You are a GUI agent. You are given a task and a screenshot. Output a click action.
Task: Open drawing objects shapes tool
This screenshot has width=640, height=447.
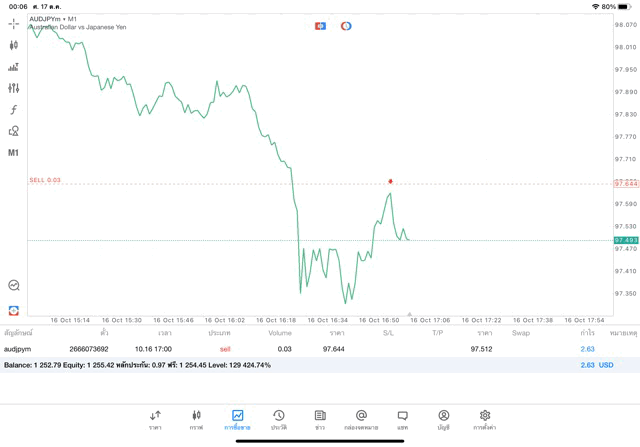14,131
